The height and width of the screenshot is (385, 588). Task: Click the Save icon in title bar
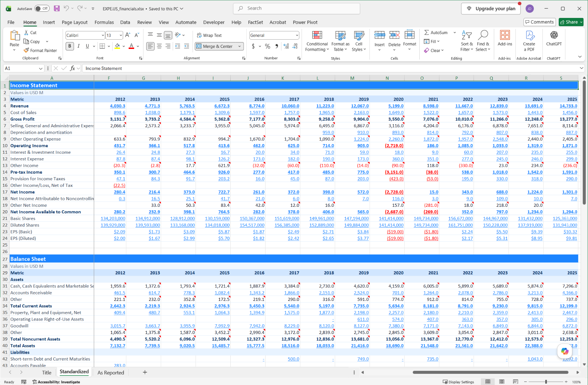(57, 8)
